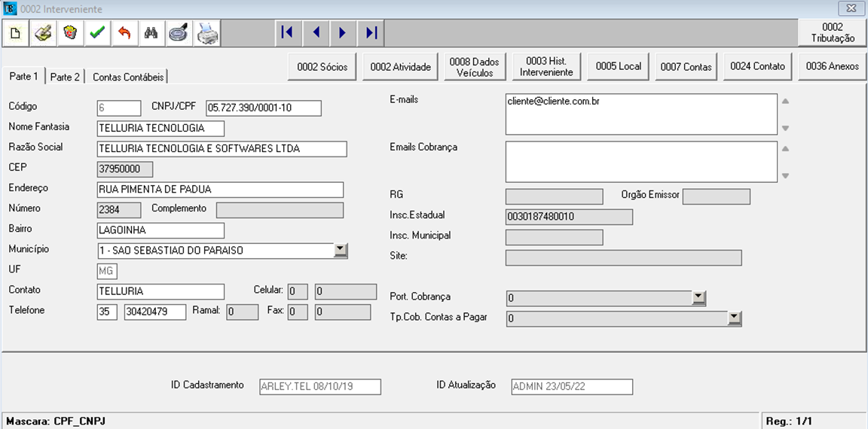
Task: Click the Emails Cobrança up arrow
Action: click(x=785, y=149)
